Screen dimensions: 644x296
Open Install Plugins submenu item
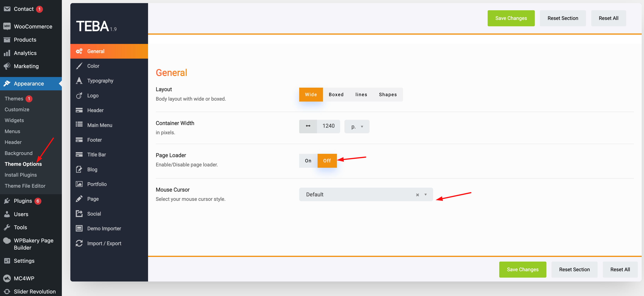20,175
